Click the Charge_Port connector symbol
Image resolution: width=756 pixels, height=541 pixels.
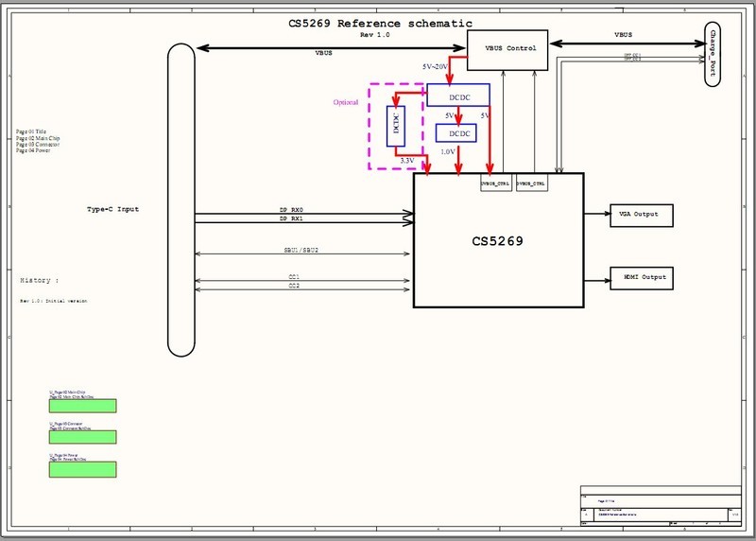tap(718, 54)
